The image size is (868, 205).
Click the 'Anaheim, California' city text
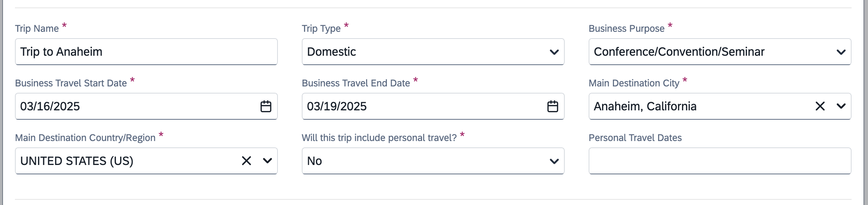(x=645, y=106)
